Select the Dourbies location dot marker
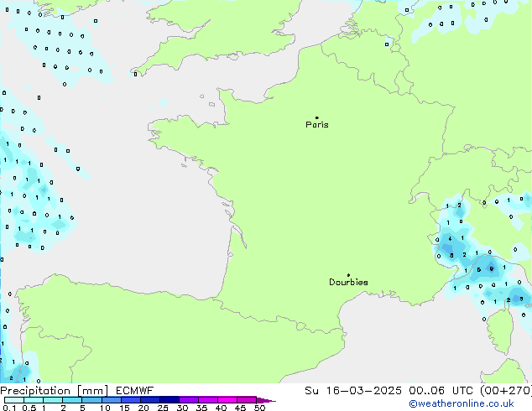 pyautogui.click(x=348, y=275)
